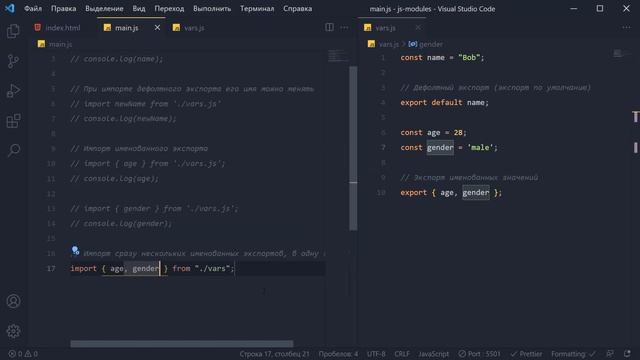Close the vars.js tab in right group
This screenshot has height=360, width=640.
(418, 27)
